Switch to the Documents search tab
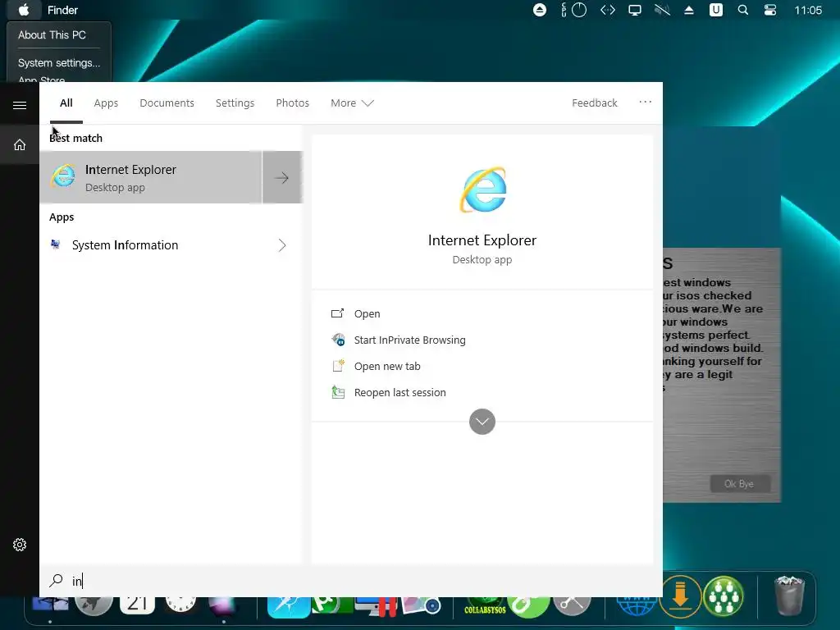 point(167,103)
